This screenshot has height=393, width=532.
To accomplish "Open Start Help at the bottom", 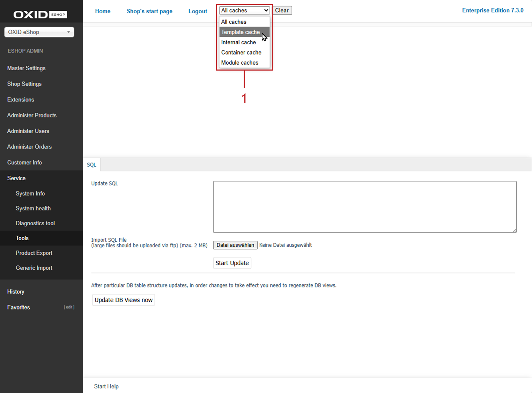I will pyautogui.click(x=106, y=386).
